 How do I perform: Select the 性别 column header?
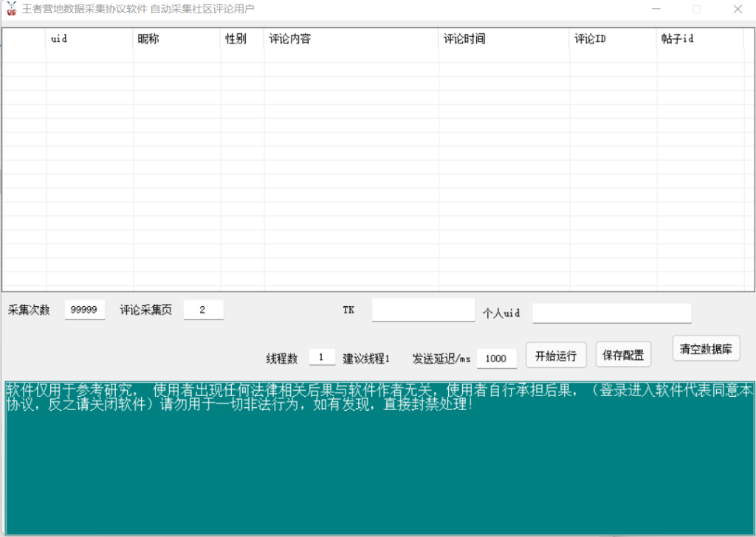click(x=241, y=39)
